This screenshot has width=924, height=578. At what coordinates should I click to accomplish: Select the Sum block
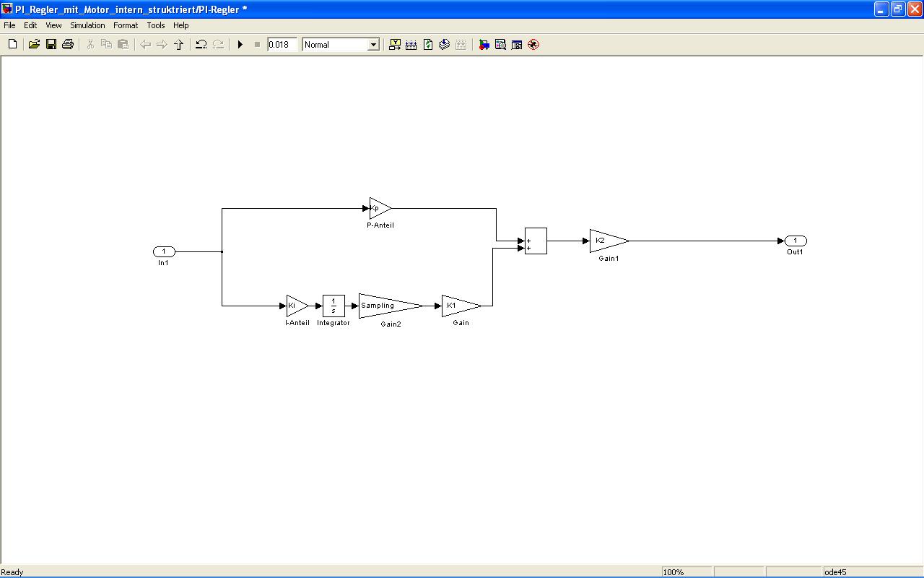pos(536,241)
